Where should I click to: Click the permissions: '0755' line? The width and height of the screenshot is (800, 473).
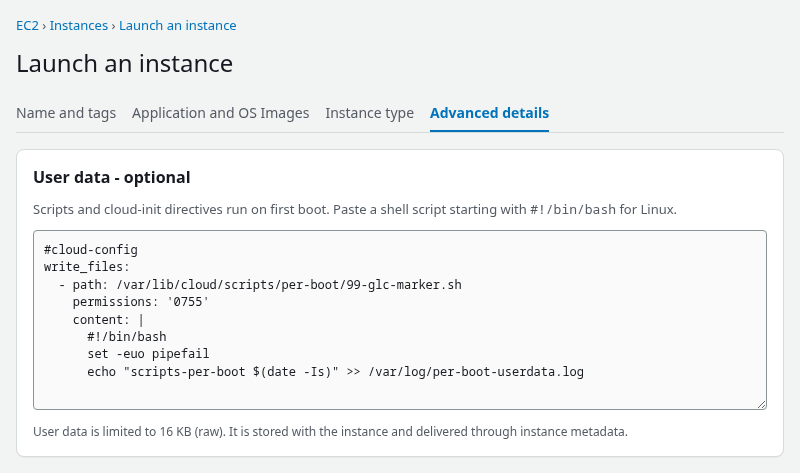(x=141, y=302)
